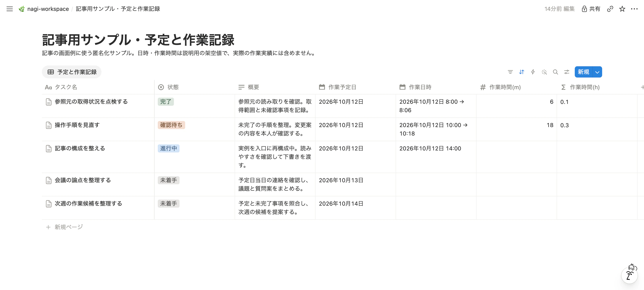Open the タスク名 column header menu
This screenshot has height=290, width=644.
[98, 87]
